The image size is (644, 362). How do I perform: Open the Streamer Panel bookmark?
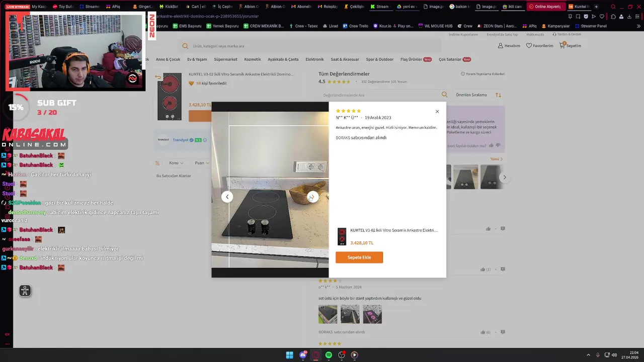[x=590, y=26]
